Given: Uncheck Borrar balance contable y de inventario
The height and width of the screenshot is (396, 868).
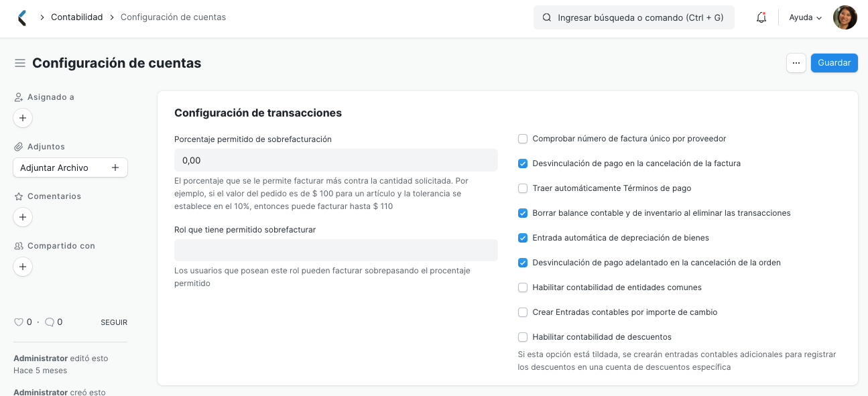Looking at the screenshot, I should pos(523,213).
